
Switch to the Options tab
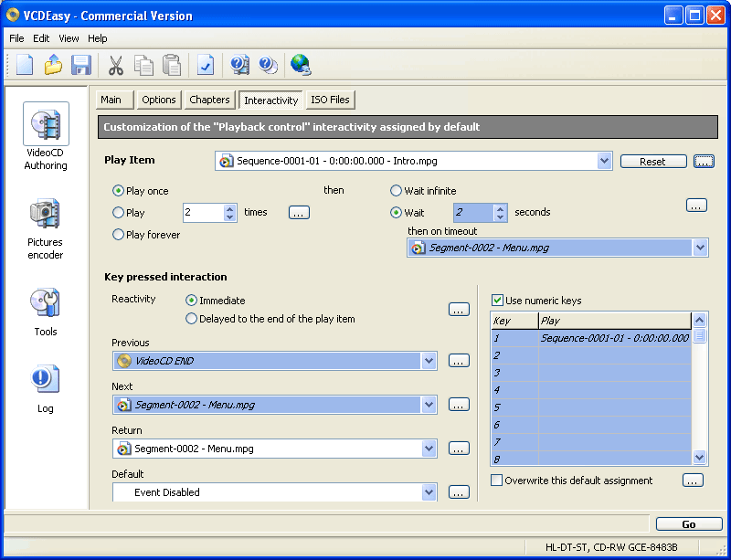pos(159,100)
